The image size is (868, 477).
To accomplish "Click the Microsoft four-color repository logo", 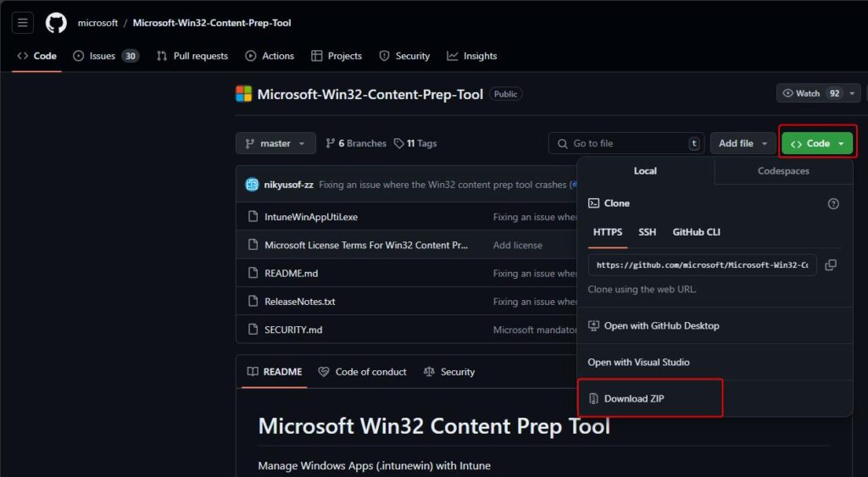I will 243,94.
